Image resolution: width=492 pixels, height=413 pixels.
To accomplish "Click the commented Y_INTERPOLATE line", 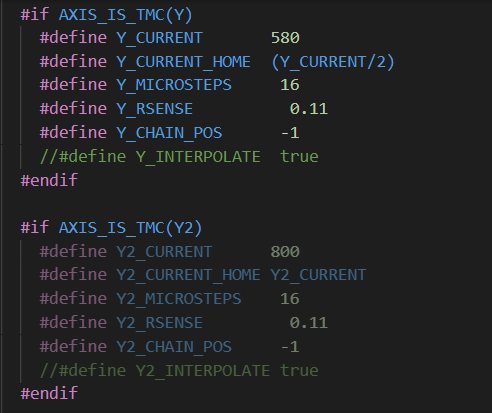I will [x=179, y=157].
